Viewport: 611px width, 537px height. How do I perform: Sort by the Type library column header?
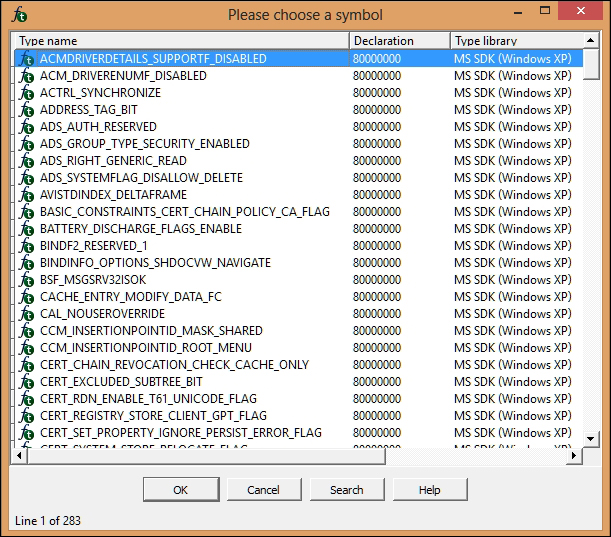(517, 41)
